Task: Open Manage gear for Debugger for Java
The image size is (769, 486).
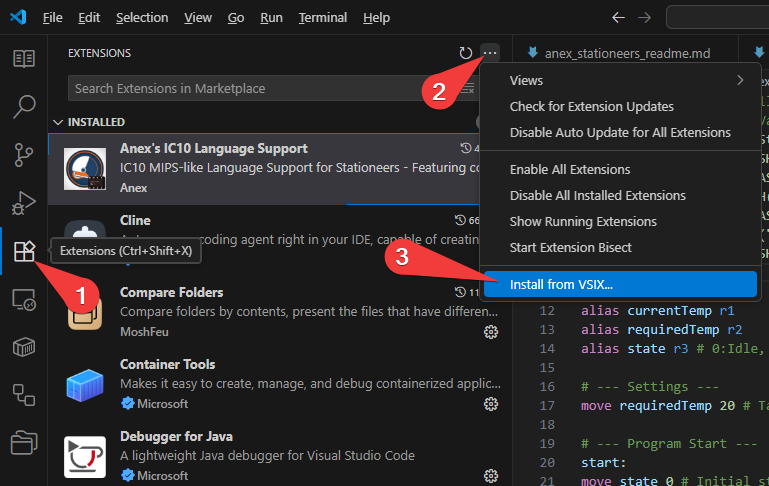Action: [491, 476]
